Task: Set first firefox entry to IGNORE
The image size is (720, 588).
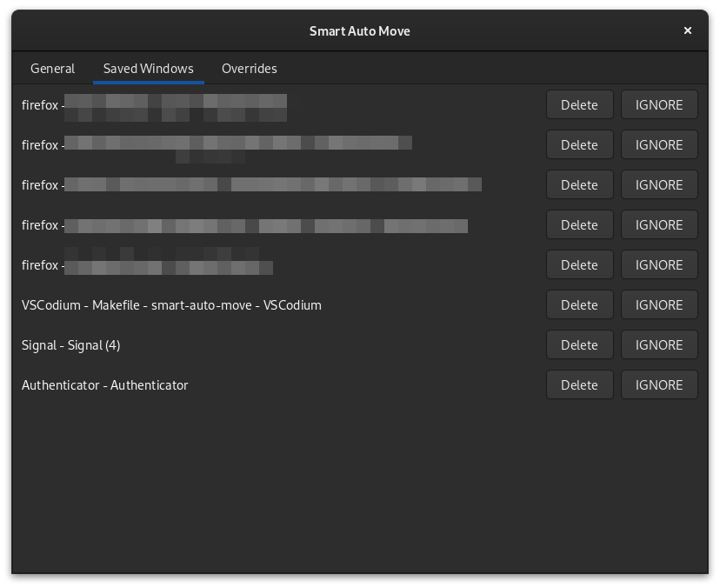Action: 659,104
